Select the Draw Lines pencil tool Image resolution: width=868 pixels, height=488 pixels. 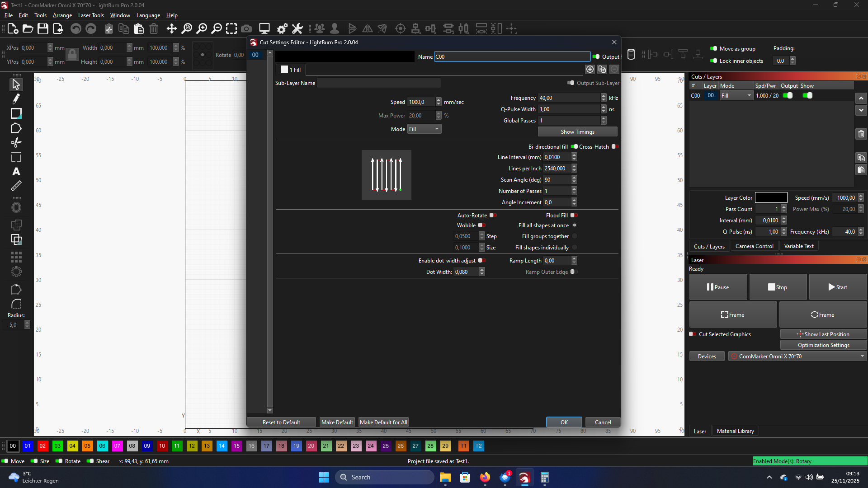pyautogui.click(x=16, y=99)
